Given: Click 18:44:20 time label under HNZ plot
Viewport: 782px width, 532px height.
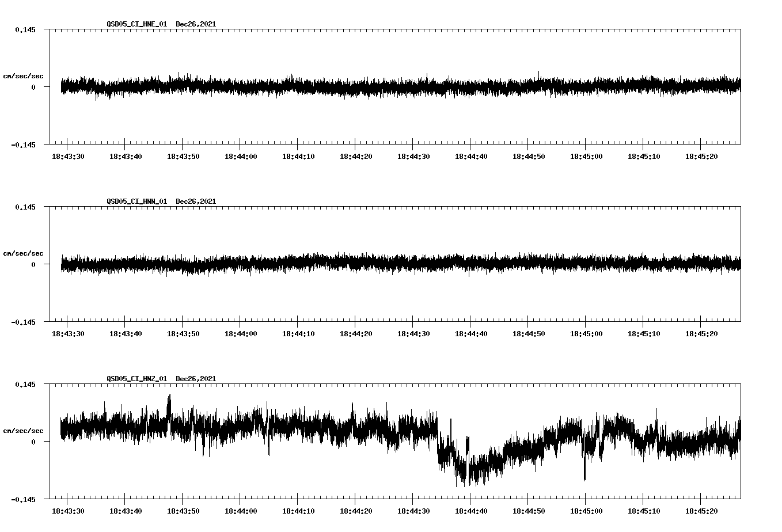Looking at the screenshot, I should coord(356,511).
